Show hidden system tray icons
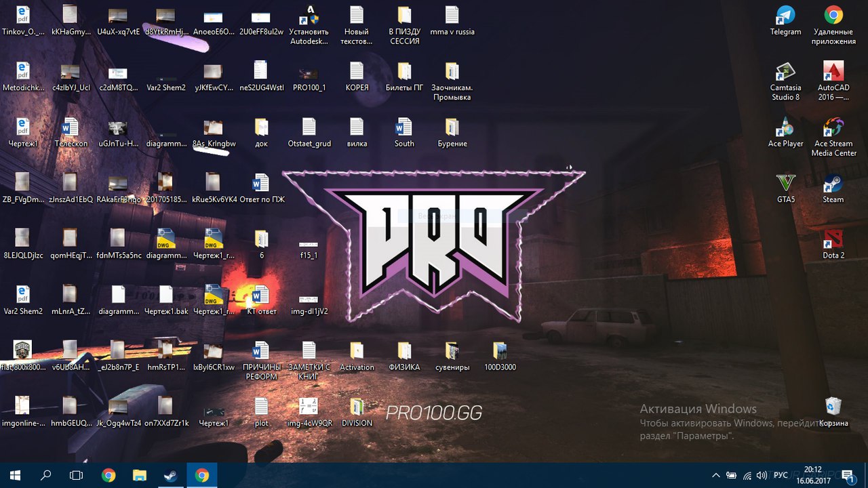This screenshot has width=868, height=488. 715,475
